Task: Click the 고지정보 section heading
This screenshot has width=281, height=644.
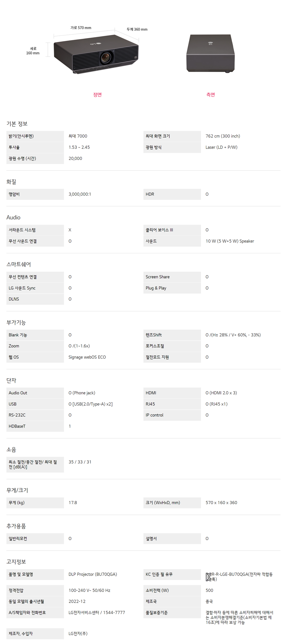Action: [x=16, y=562]
